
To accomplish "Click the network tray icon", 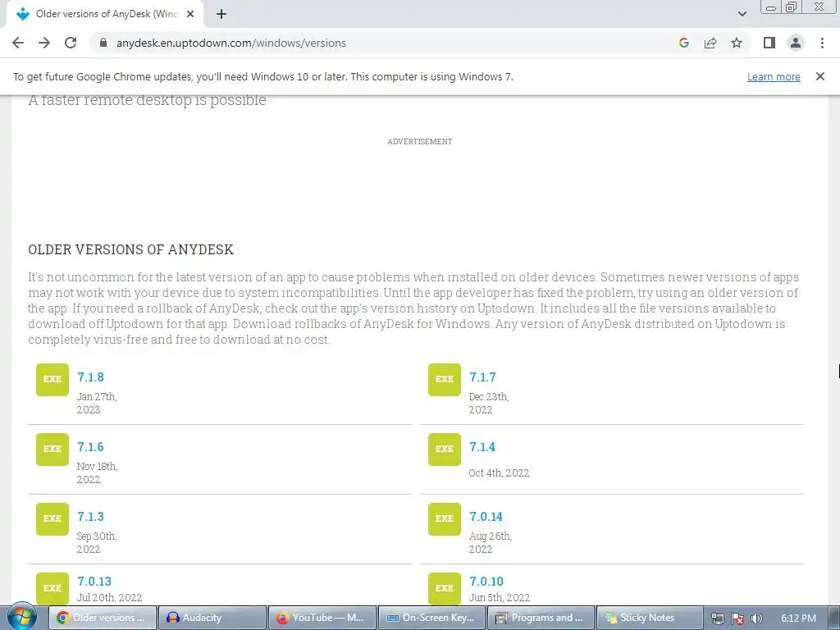I will 717,619.
